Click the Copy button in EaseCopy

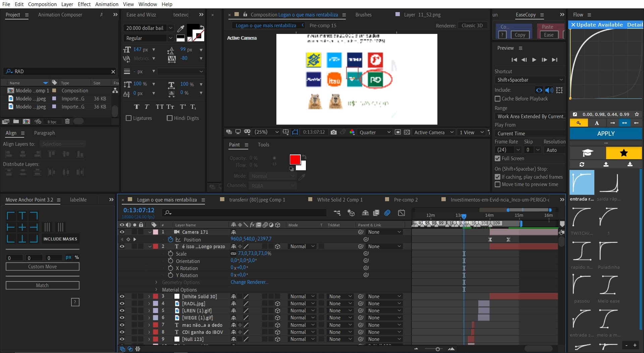coord(520,35)
